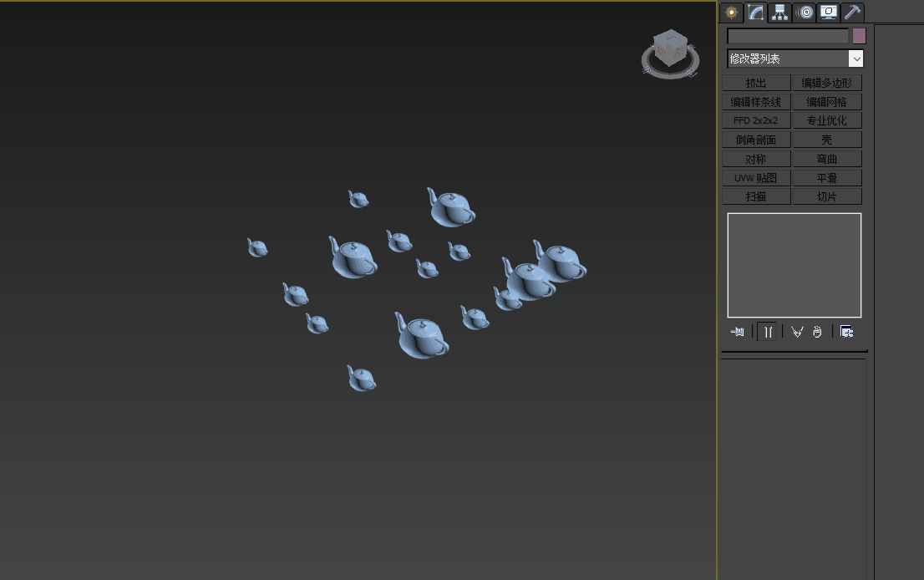Expand the 修改器列表 dropdown
The width and height of the screenshot is (924, 580).
point(856,59)
